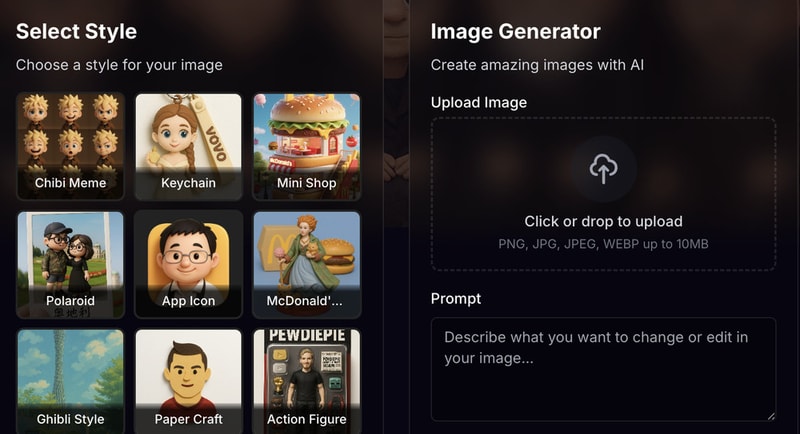800x434 pixels.
Task: Select the Polaroid style card
Action: coord(70,265)
